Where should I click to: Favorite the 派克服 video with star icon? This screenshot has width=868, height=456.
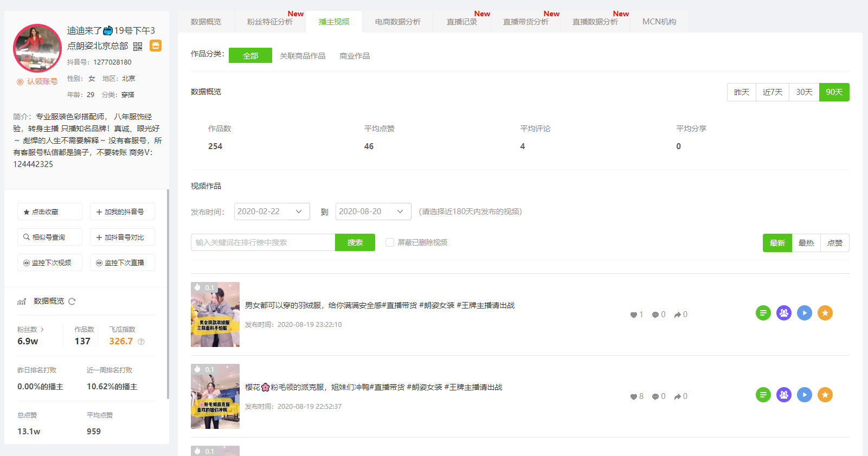[x=825, y=395]
